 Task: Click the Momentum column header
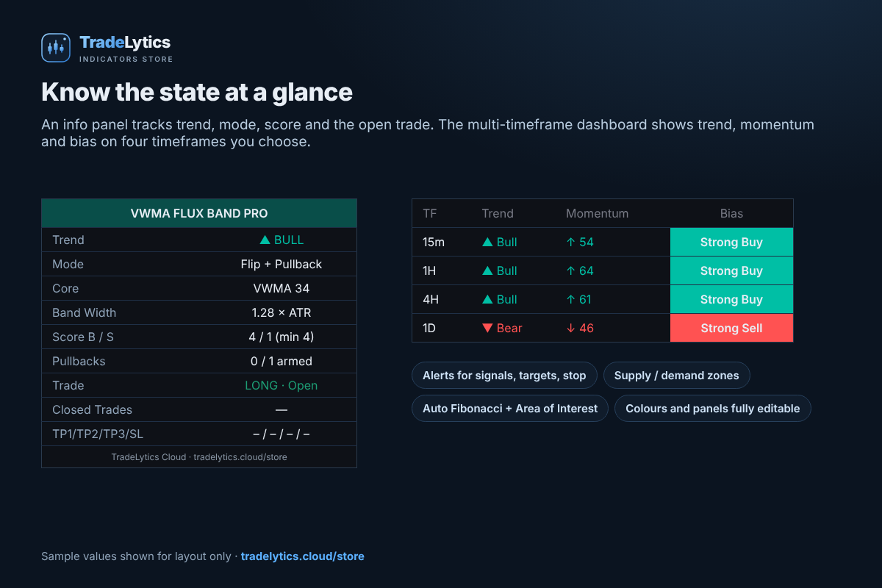pyautogui.click(x=597, y=213)
